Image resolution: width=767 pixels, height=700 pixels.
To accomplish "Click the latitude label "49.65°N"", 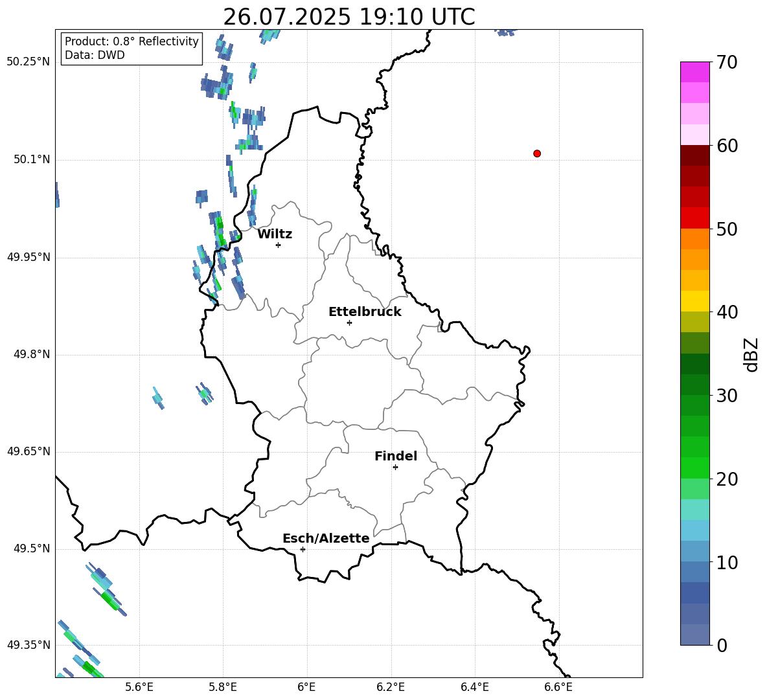I will [29, 451].
